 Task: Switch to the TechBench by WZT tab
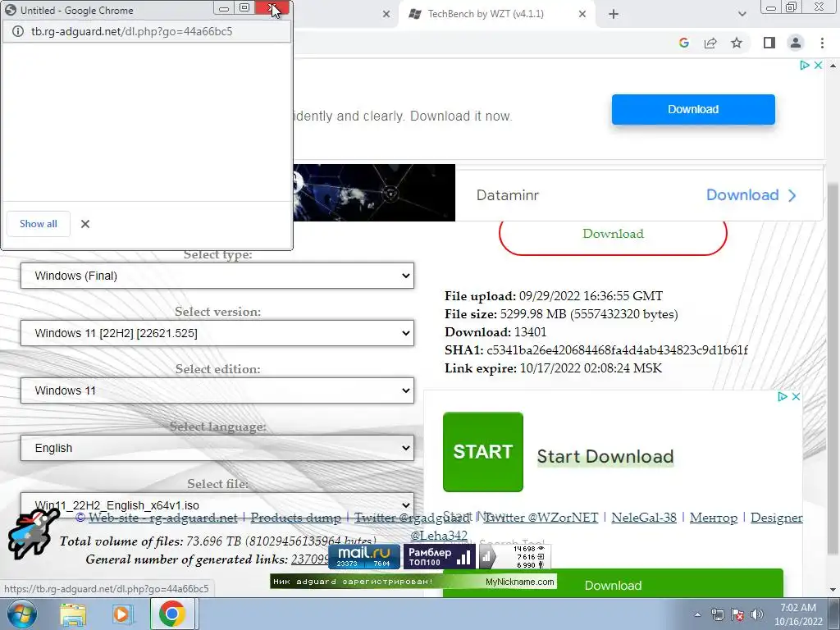pos(486,15)
